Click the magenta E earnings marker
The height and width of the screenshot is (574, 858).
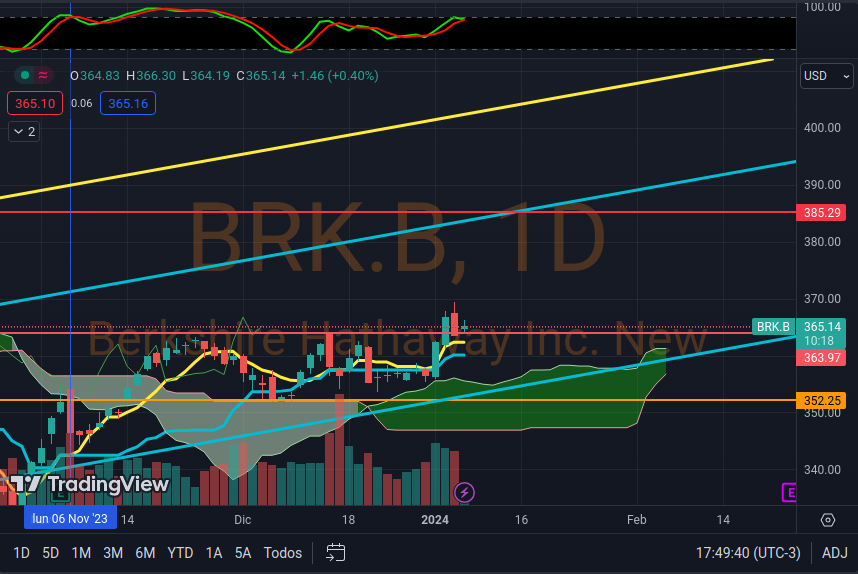[789, 492]
